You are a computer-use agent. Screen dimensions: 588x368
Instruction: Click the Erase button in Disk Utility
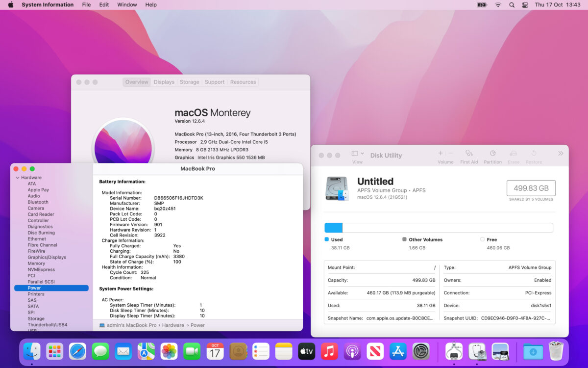[514, 157]
